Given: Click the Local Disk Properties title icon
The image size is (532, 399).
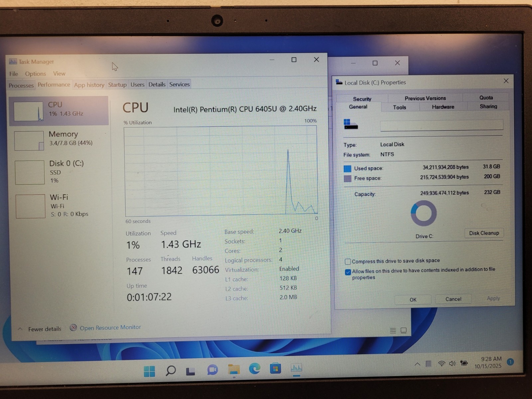Looking at the screenshot, I should 339,82.
